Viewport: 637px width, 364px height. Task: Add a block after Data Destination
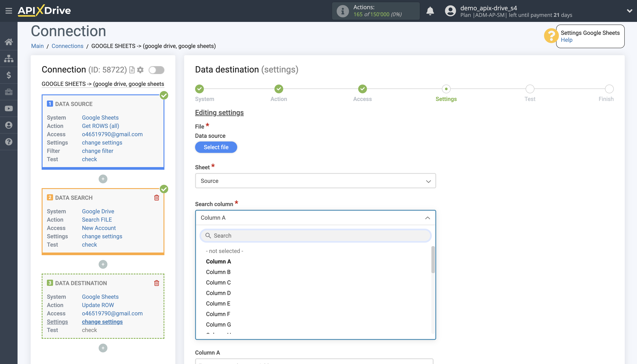click(x=103, y=348)
